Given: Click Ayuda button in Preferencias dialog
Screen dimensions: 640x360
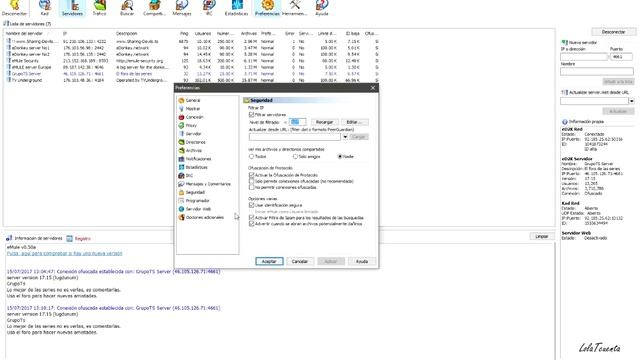Looking at the screenshot, I should [362, 261].
